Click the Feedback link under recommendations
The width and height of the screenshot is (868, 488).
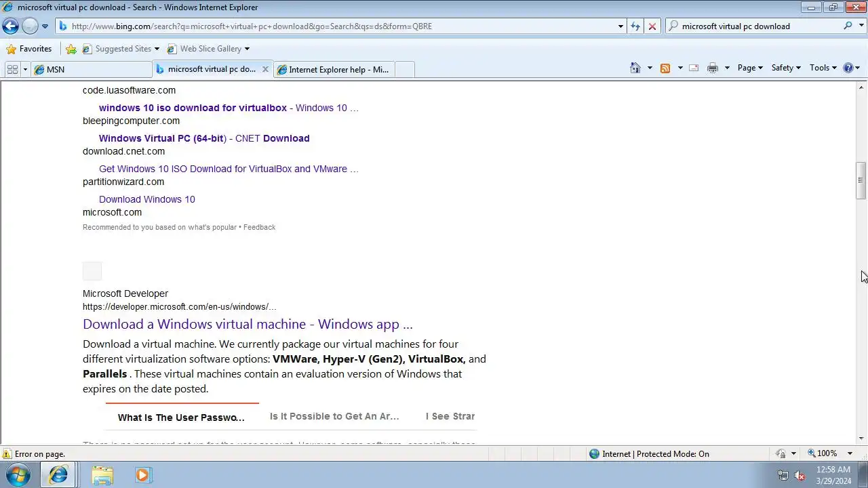point(259,227)
